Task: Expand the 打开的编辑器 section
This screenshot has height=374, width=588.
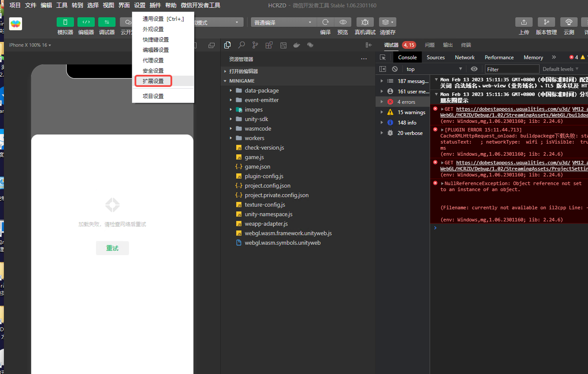Action: (x=298, y=71)
